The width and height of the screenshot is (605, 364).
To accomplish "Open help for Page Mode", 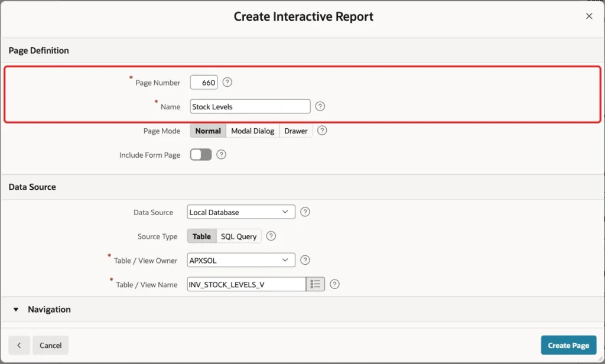I will (322, 131).
